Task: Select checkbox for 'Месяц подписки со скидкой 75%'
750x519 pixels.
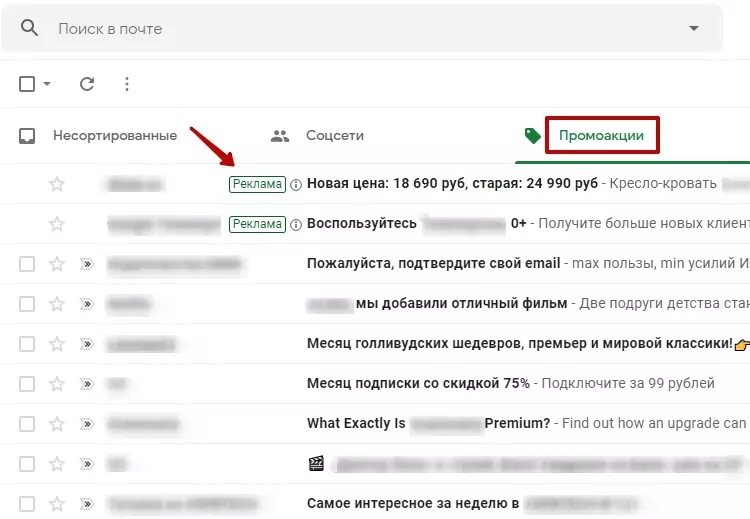Action: tap(27, 384)
